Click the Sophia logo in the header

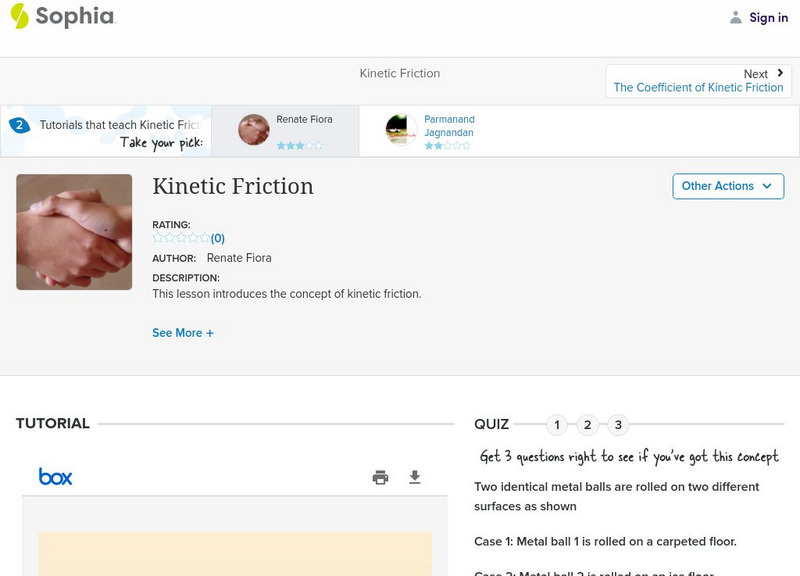60,17
